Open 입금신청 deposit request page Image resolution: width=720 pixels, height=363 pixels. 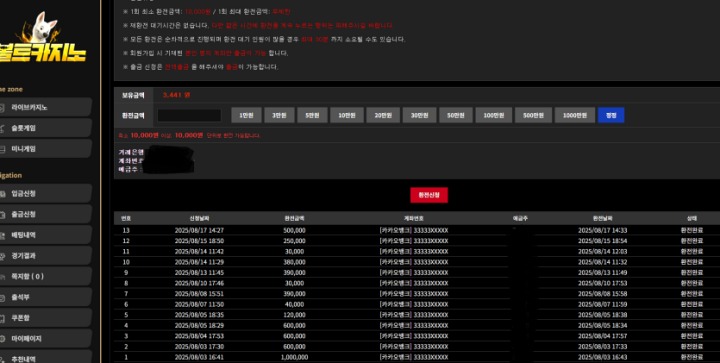(x=45, y=193)
